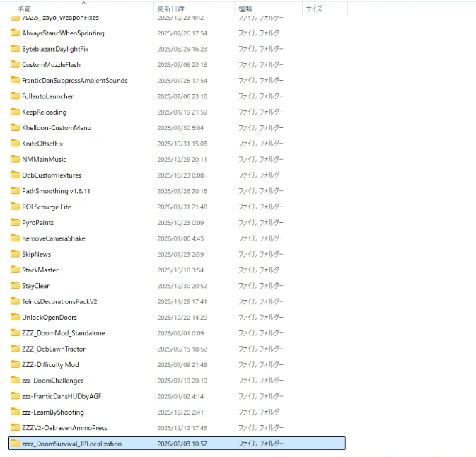Click the 種類 column header
The width and height of the screenshot is (476, 457).
pyautogui.click(x=247, y=8)
